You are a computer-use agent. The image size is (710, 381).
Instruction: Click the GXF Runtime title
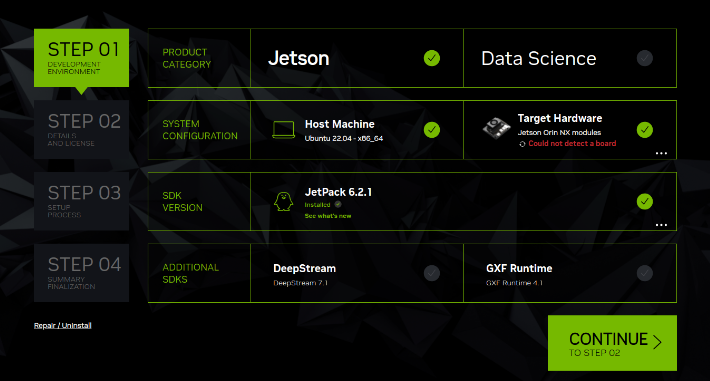[x=519, y=268]
